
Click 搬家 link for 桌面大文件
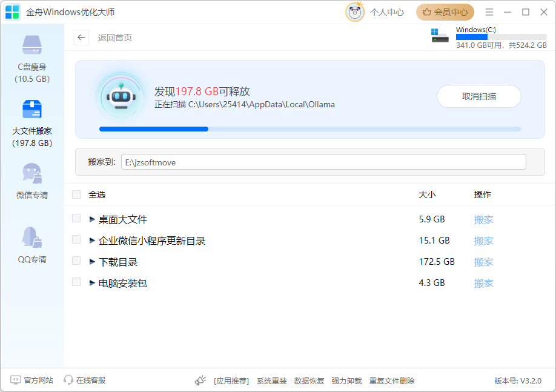click(484, 219)
